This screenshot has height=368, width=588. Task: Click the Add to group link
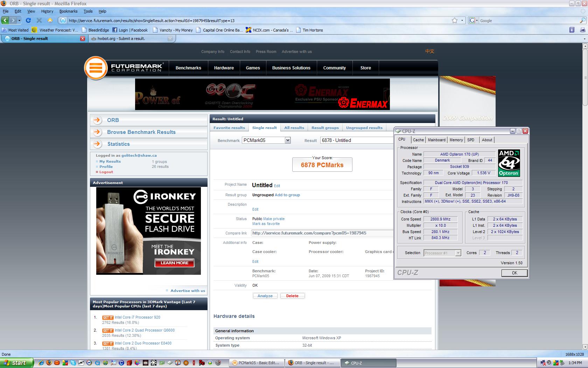(287, 195)
